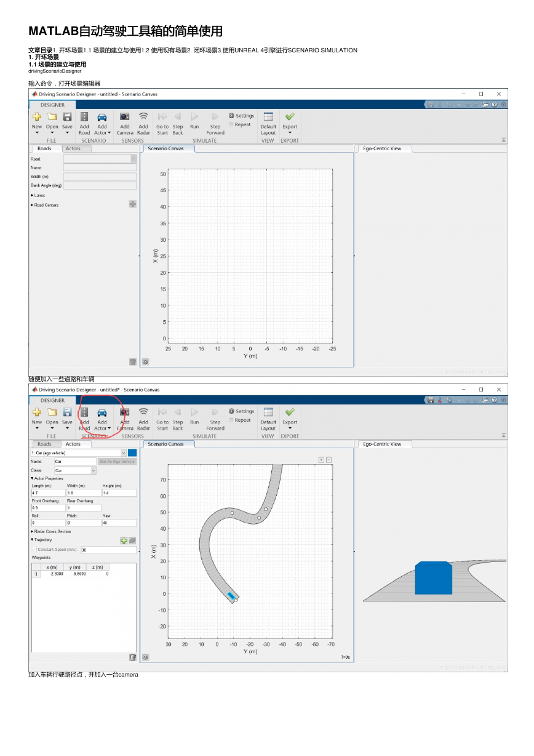The width and height of the screenshot is (534, 756).
Task: Click the add road centers plus icon
Action: (x=132, y=204)
